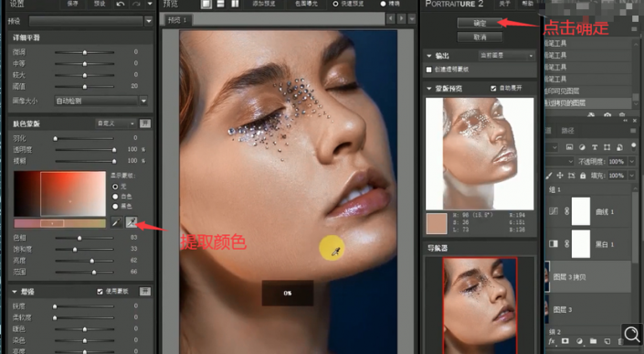The height and width of the screenshot is (354, 644).
Task: Collapse the 蒙版预览 section triangle
Action: point(429,89)
